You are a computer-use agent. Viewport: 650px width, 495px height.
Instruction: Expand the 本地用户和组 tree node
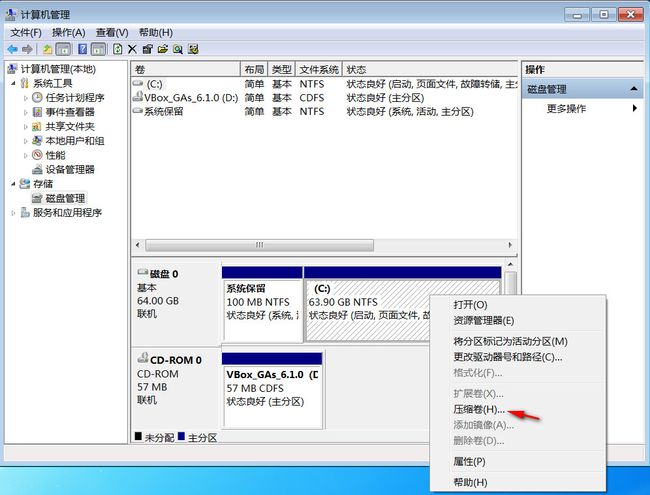[25, 141]
